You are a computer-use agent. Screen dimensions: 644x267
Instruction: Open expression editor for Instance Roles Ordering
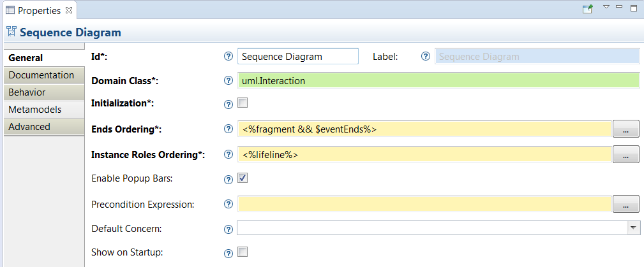pos(625,154)
